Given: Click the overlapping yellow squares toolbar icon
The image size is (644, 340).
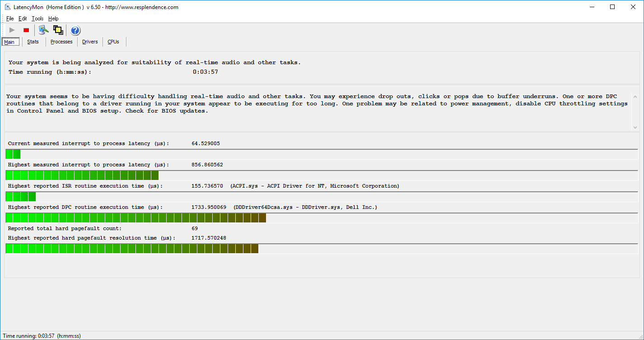Looking at the screenshot, I should pos(58,30).
